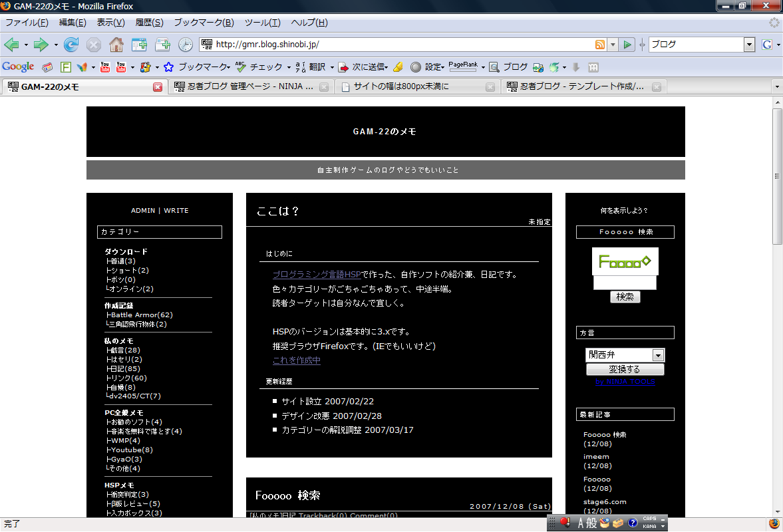Open the 設定 settings dropdown
The height and width of the screenshot is (532, 783).
(x=434, y=67)
